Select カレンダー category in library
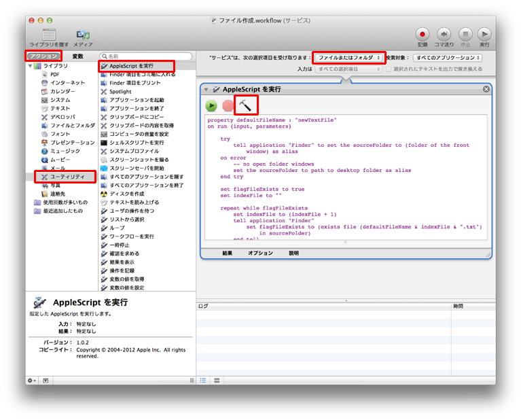Image resolution: width=521 pixels, height=420 pixels. 61,92
